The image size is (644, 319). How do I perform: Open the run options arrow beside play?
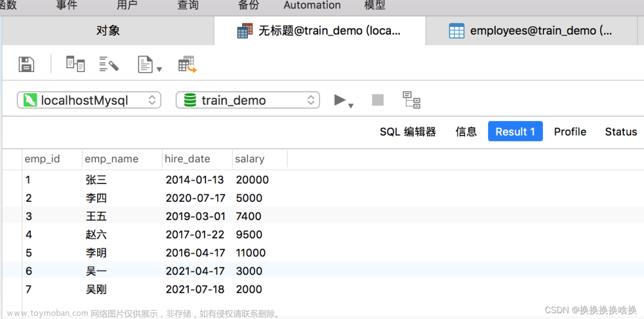[x=351, y=105]
